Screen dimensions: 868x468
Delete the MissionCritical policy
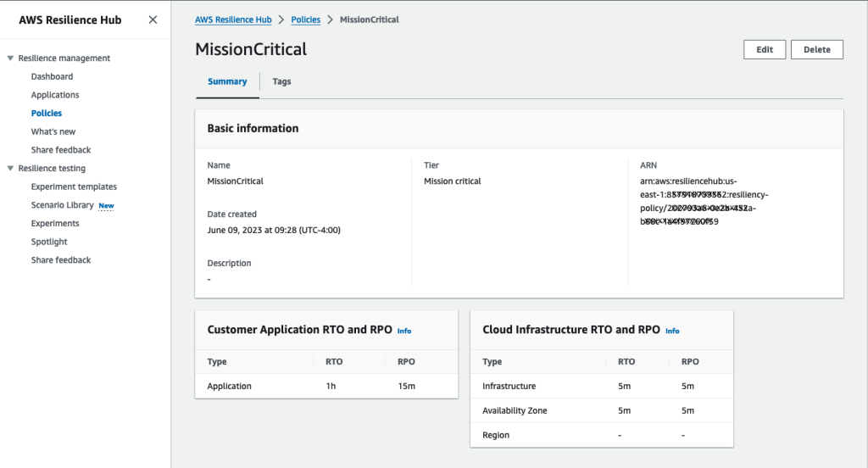817,49
